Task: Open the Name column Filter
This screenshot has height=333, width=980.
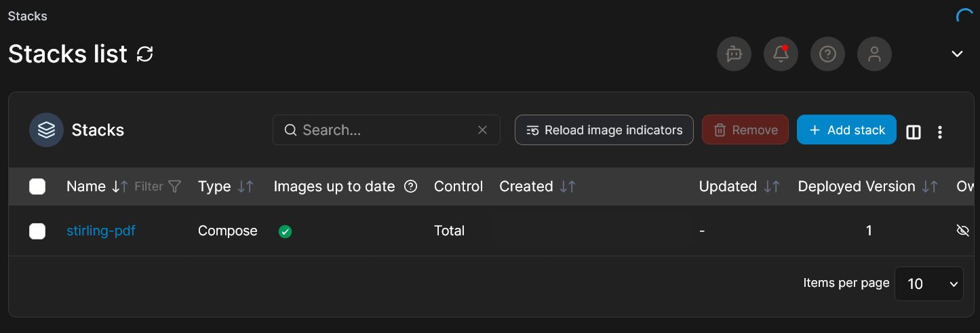Action: (158, 187)
